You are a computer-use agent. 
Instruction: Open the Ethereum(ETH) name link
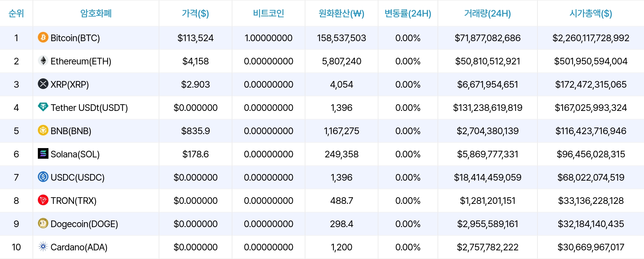[81, 61]
